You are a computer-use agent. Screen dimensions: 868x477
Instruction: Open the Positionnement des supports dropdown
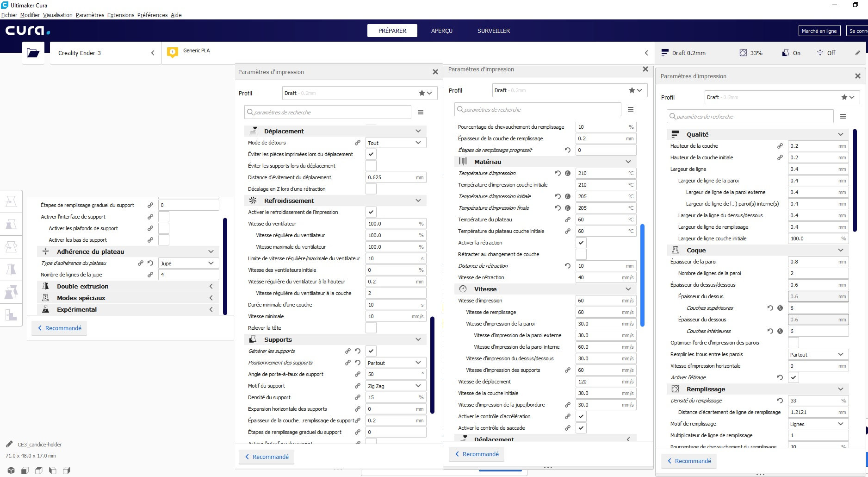[396, 363]
